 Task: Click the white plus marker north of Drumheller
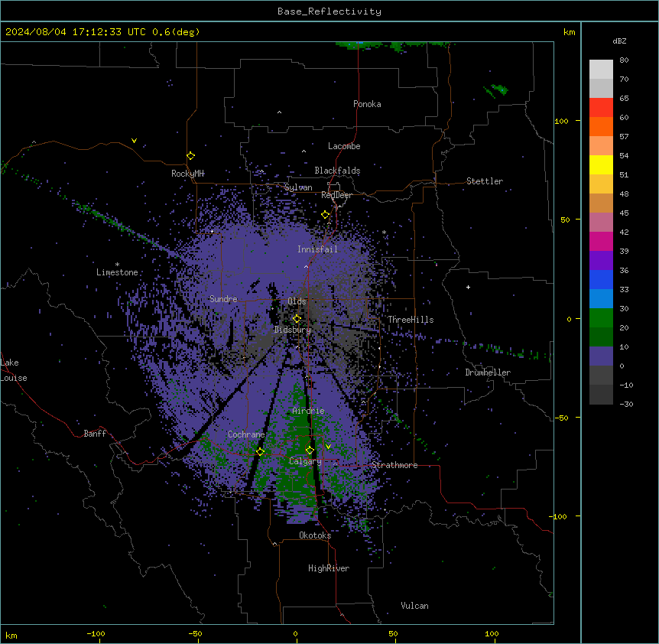pos(468,287)
